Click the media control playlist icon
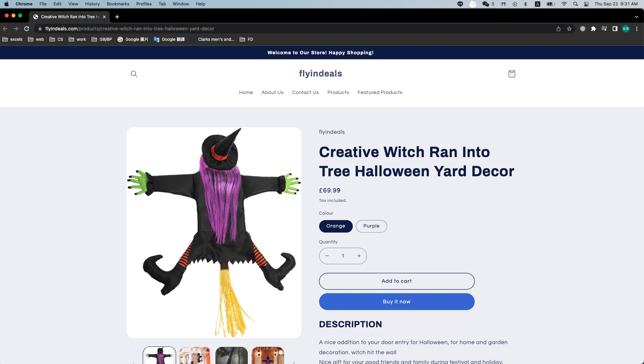Image resolution: width=644 pixels, height=364 pixels. point(604,29)
